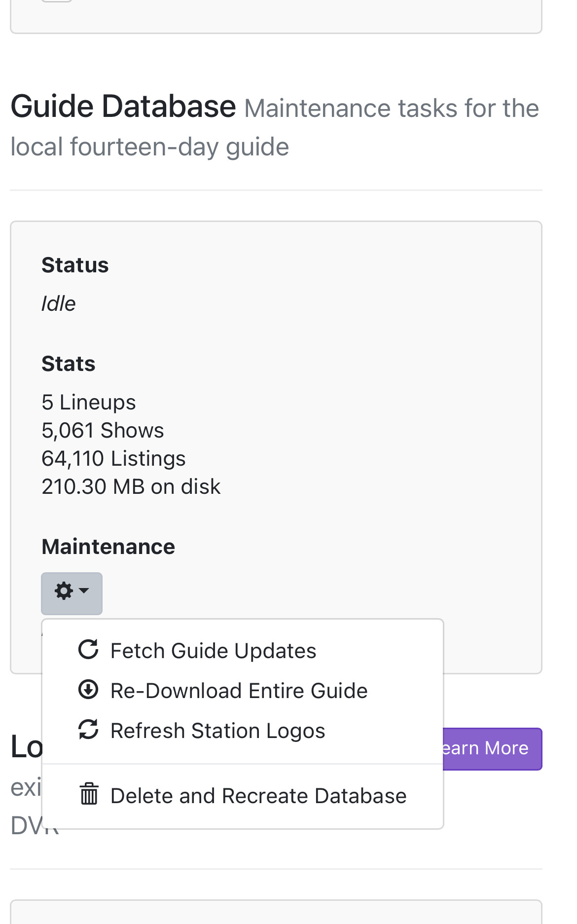Click the Status section label

75,265
